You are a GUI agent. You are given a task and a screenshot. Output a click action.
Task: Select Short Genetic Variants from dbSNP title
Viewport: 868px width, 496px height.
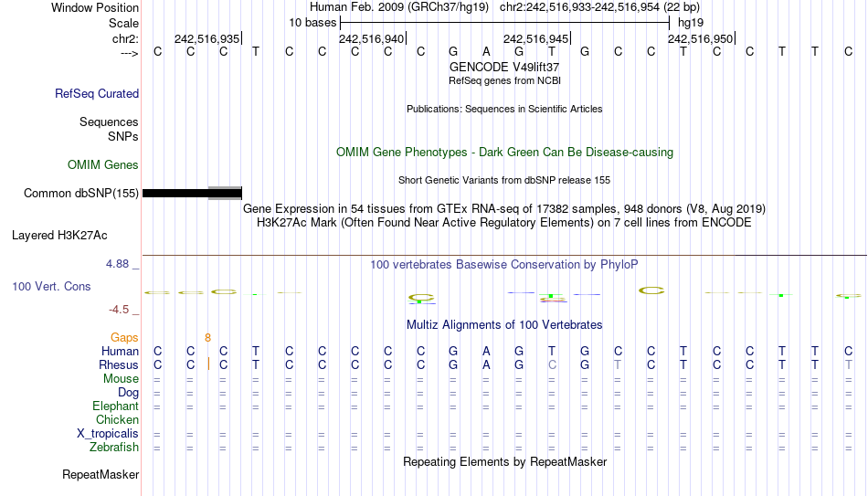(x=504, y=181)
